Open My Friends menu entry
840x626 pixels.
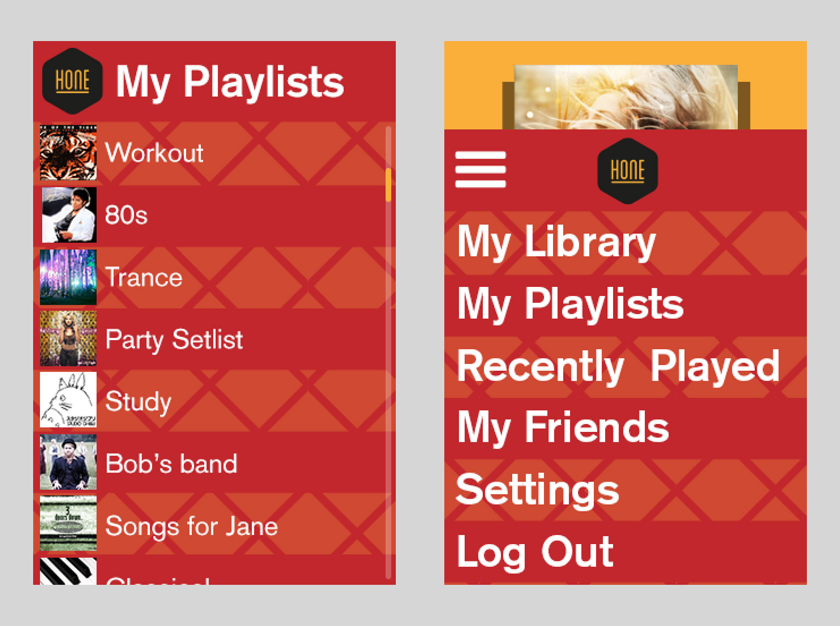coord(563,428)
